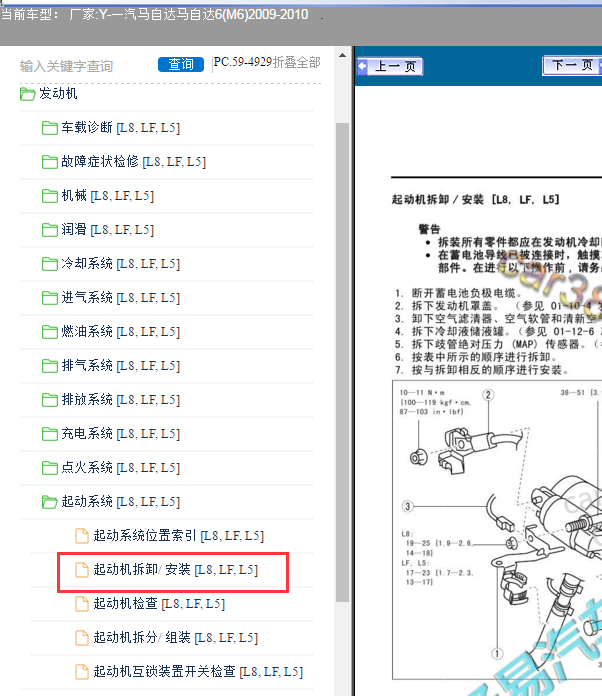Click the 燃油系统 folder icon

49,332
